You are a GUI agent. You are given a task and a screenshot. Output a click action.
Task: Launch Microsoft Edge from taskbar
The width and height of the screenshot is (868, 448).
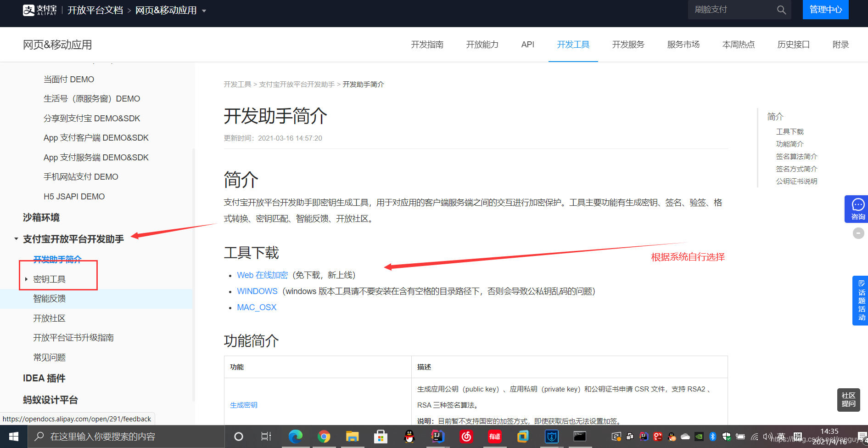(x=295, y=437)
